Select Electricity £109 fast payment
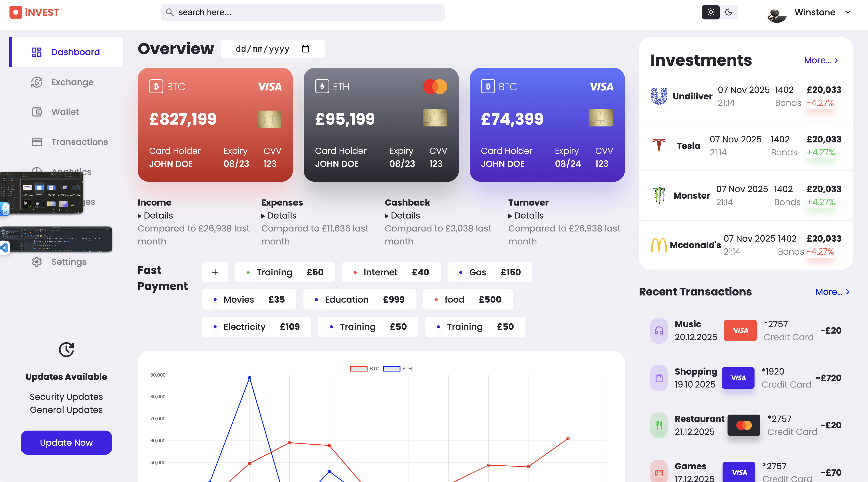Viewport: 868px width, 482px height. point(256,327)
